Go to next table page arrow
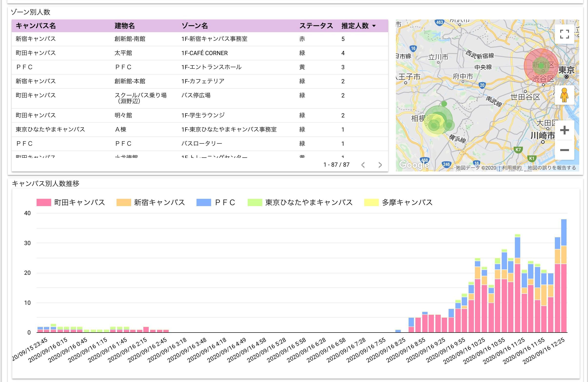This screenshot has width=588, height=382. tap(380, 165)
